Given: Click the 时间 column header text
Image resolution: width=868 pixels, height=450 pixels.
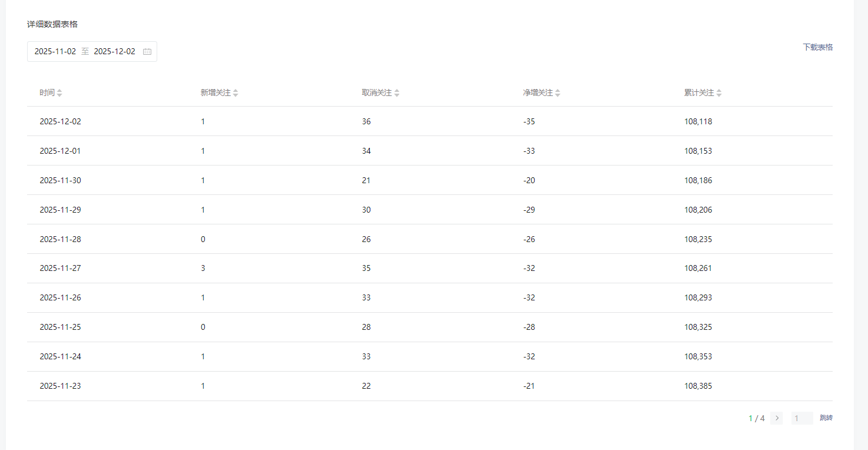Looking at the screenshot, I should [47, 93].
